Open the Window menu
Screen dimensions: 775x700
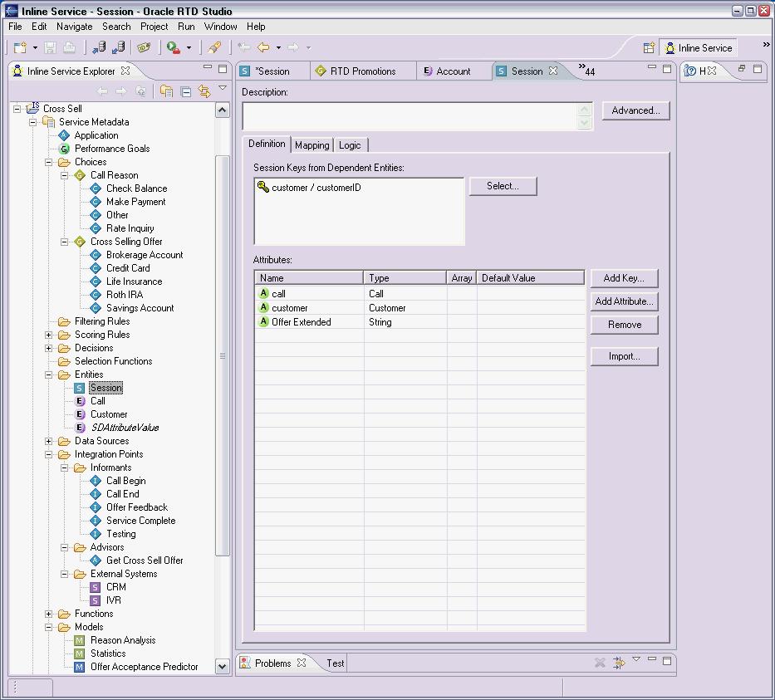point(220,27)
